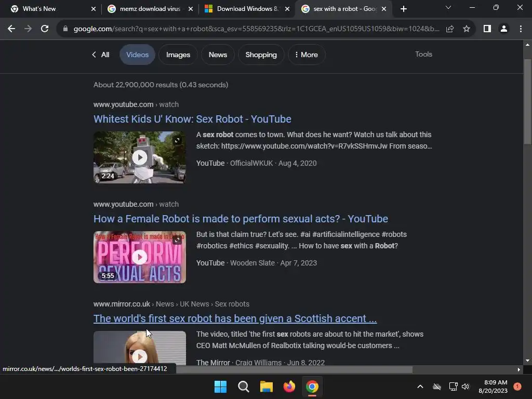
Task: Open the network status tray icon
Action: (x=453, y=387)
